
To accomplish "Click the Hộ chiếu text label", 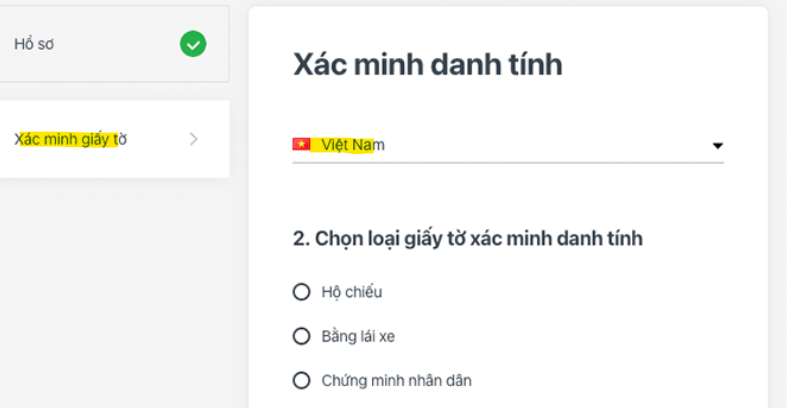I will tap(351, 292).
